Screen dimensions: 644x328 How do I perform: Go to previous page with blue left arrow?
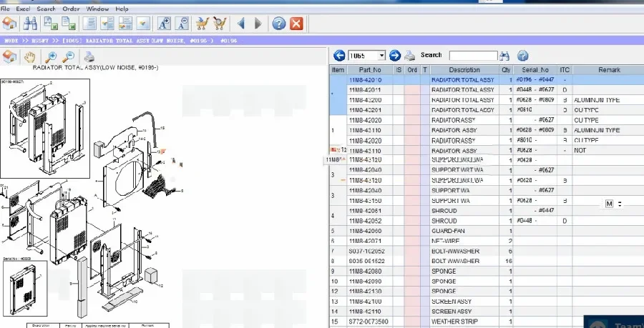339,55
